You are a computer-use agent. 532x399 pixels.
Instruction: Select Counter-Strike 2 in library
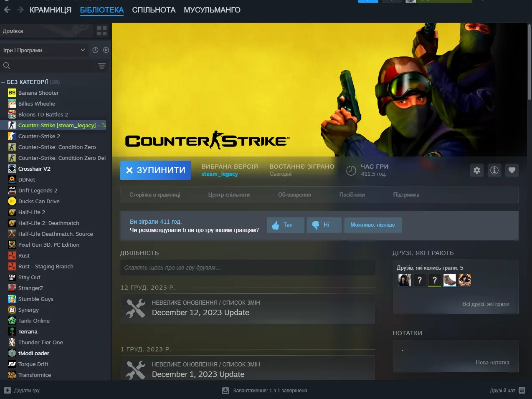[x=39, y=136]
